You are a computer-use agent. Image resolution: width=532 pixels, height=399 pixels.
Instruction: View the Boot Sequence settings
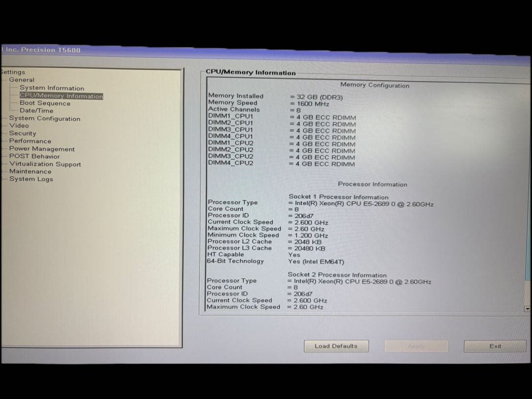click(x=45, y=103)
